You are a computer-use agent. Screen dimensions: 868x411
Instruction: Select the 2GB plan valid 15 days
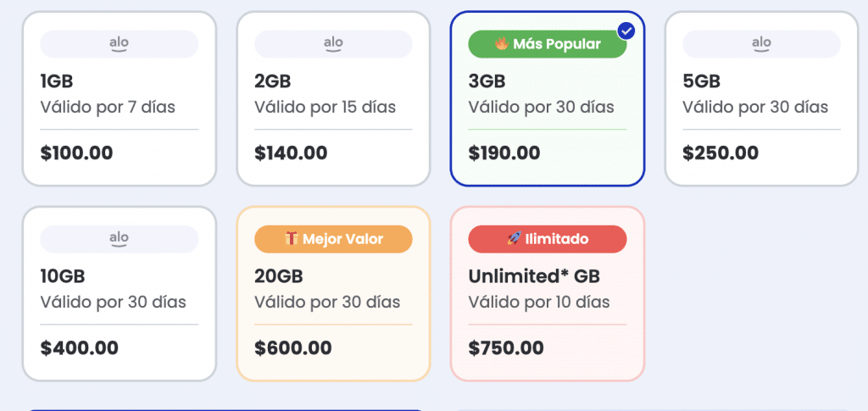click(x=333, y=98)
